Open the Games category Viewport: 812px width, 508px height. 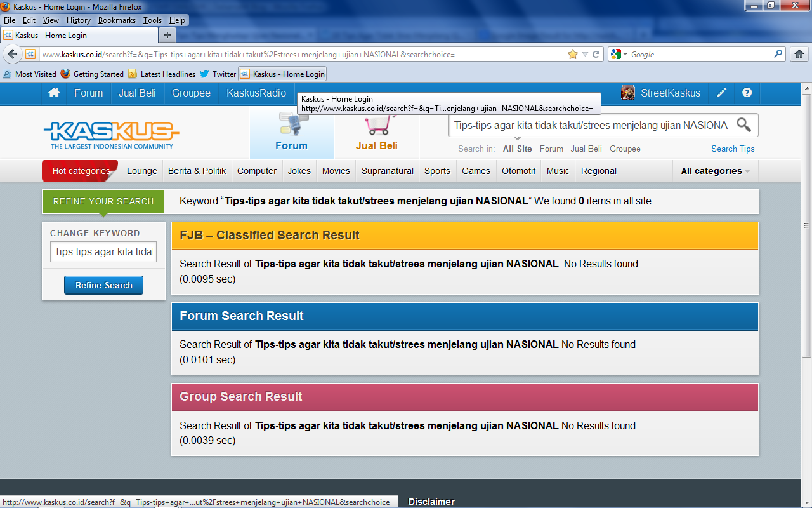pyautogui.click(x=476, y=171)
